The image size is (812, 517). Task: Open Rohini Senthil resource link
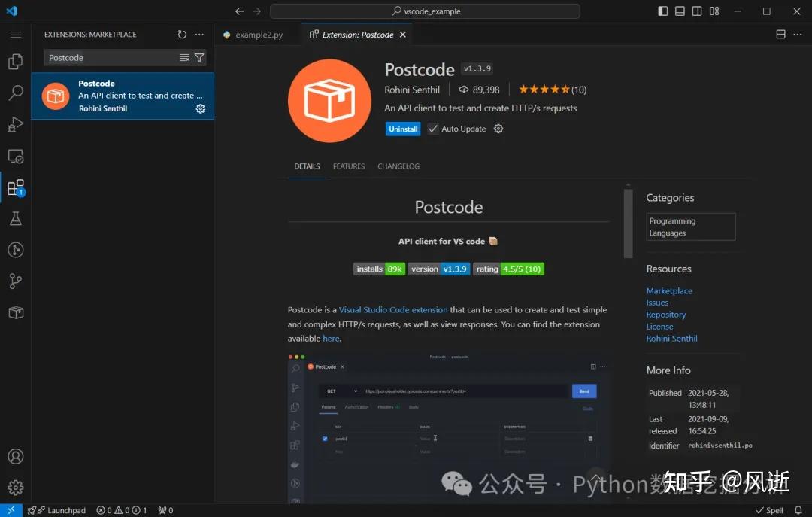(x=671, y=339)
